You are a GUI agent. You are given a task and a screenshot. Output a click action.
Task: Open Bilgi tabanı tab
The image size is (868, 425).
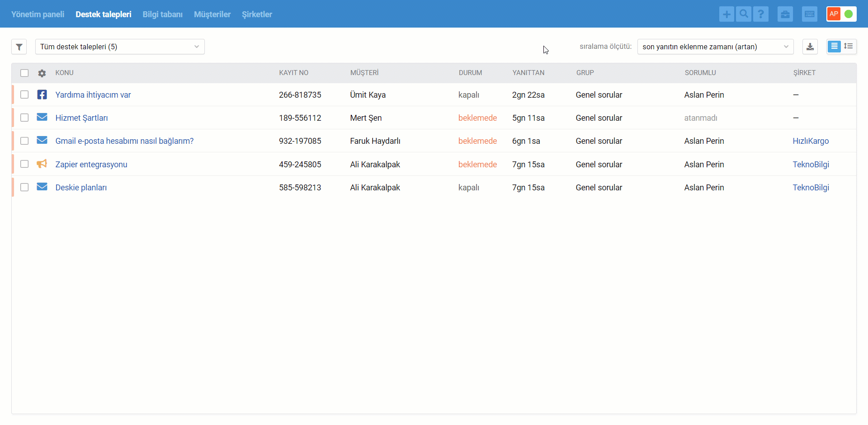(163, 14)
